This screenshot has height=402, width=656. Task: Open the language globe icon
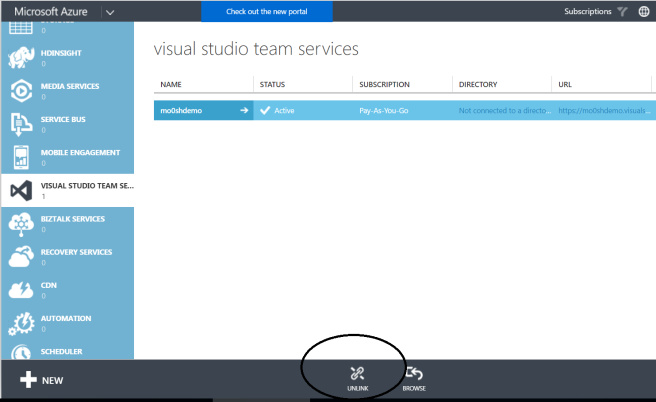pyautogui.click(x=644, y=11)
